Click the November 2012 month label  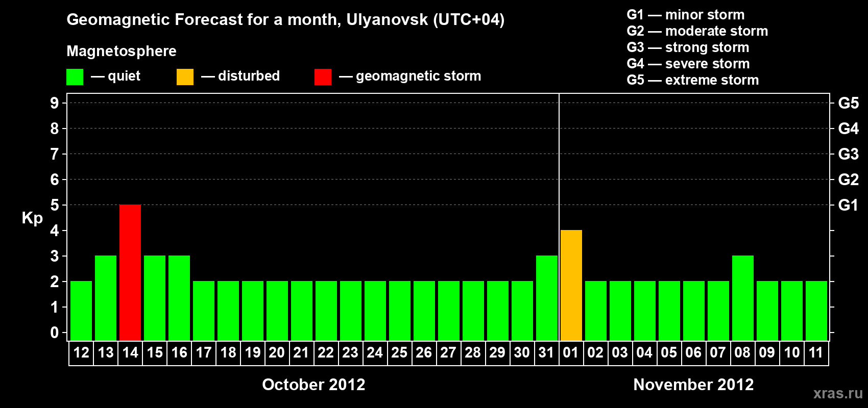coord(693,385)
